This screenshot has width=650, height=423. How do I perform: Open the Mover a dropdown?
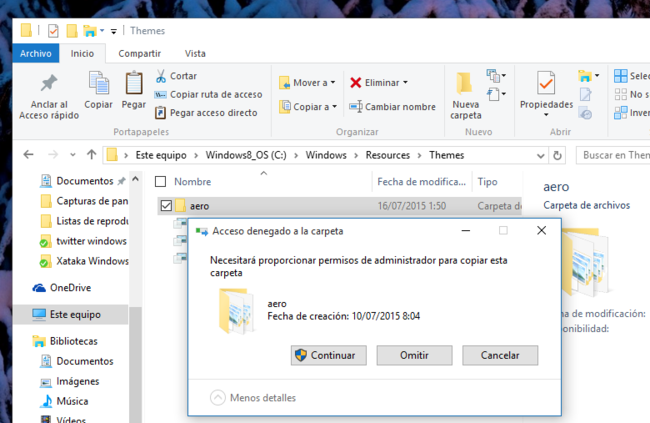(307, 83)
